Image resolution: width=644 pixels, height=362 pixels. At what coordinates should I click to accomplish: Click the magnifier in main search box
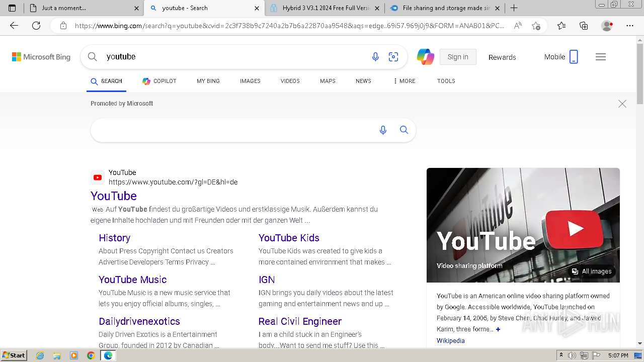coord(93,57)
